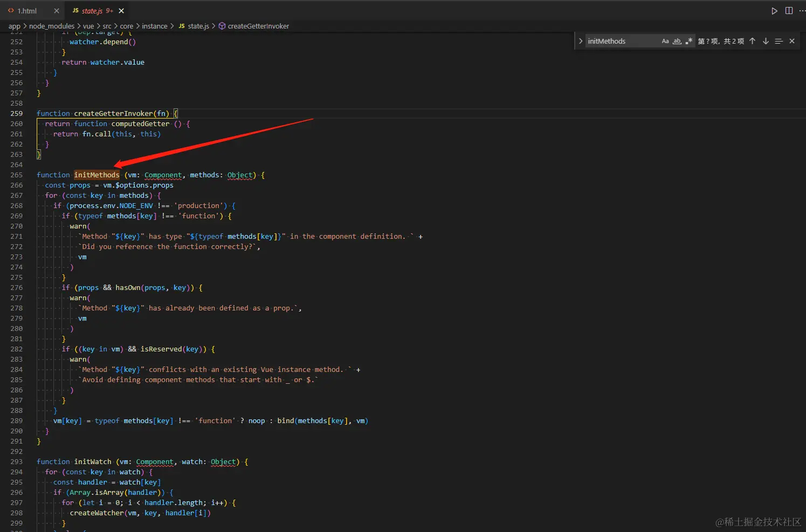Screen dimensions: 806x532
Task: Click 'bind(methods[key], vm)' on line 289
Action: click(322, 420)
